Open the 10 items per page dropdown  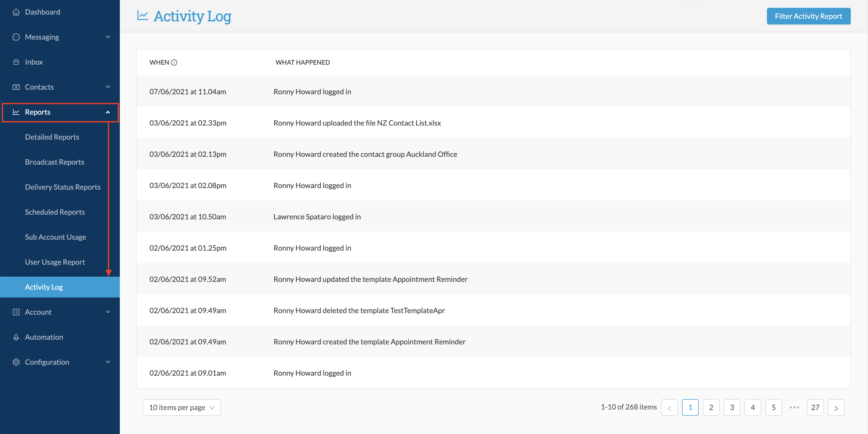(182, 407)
